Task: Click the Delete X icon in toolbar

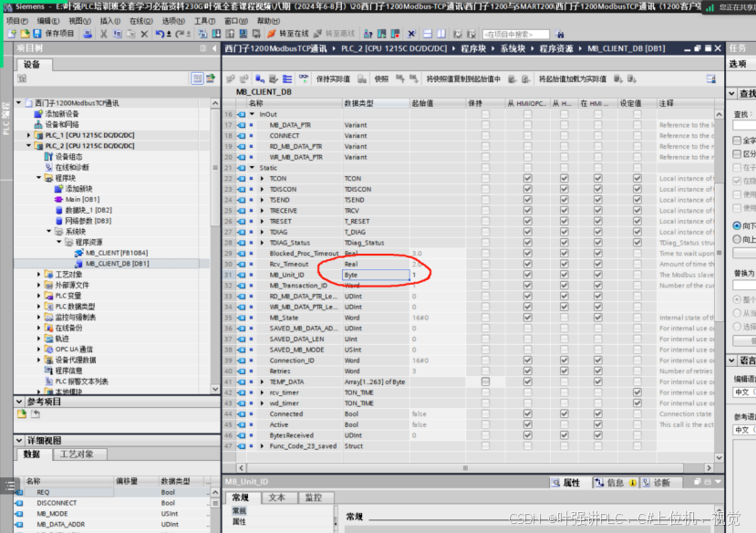Action: tap(144, 34)
